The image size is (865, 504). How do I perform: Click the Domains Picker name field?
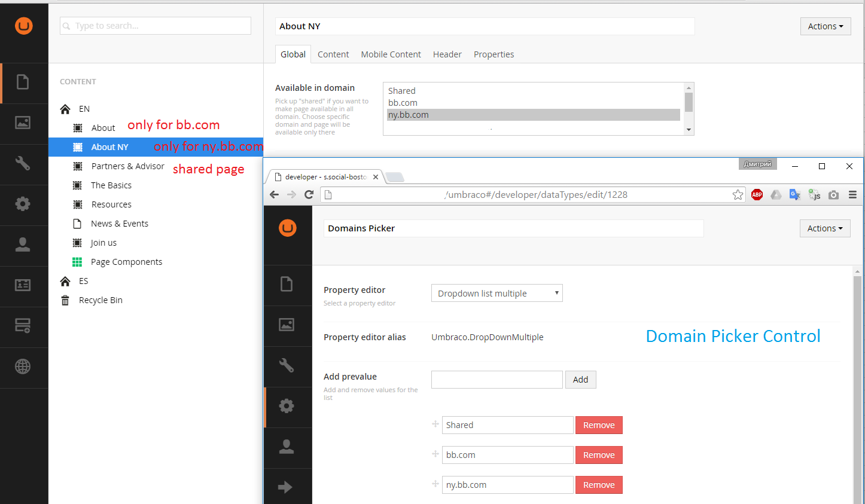click(514, 228)
